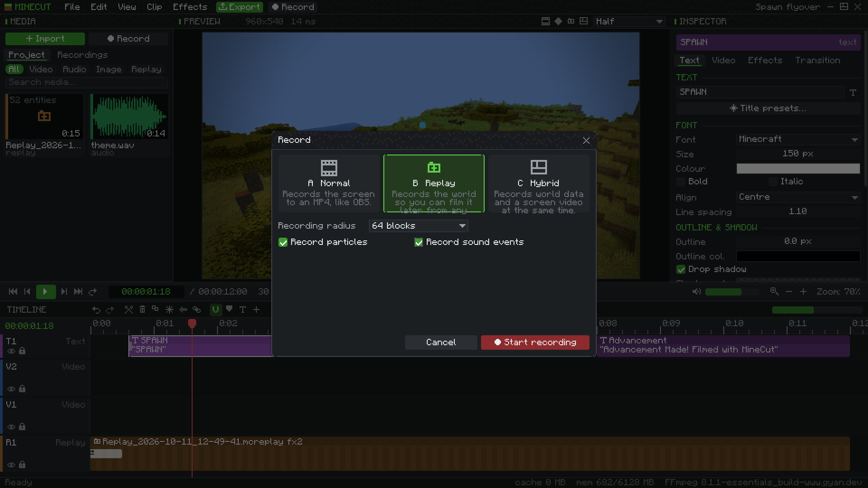Image resolution: width=868 pixels, height=488 pixels.
Task: Open the Clip menu
Action: point(154,7)
